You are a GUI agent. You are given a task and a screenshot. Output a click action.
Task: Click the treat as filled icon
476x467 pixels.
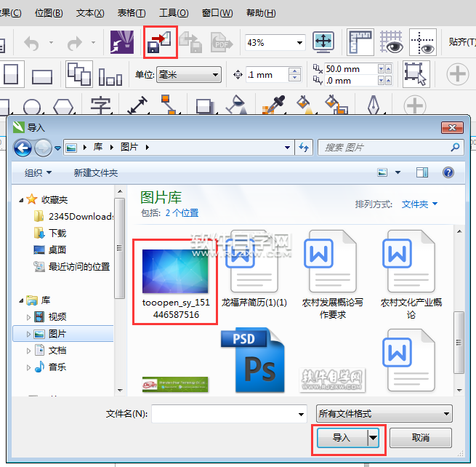pos(416,74)
